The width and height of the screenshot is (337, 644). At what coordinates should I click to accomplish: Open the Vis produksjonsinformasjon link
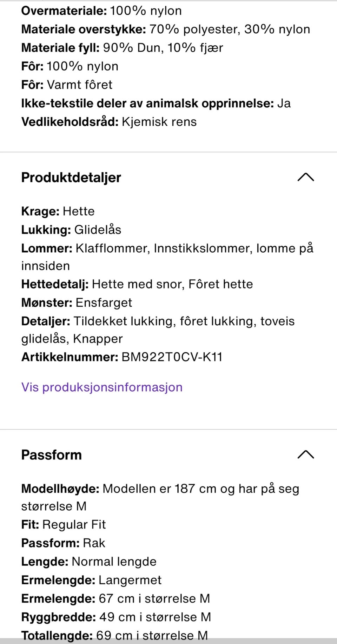point(102,387)
